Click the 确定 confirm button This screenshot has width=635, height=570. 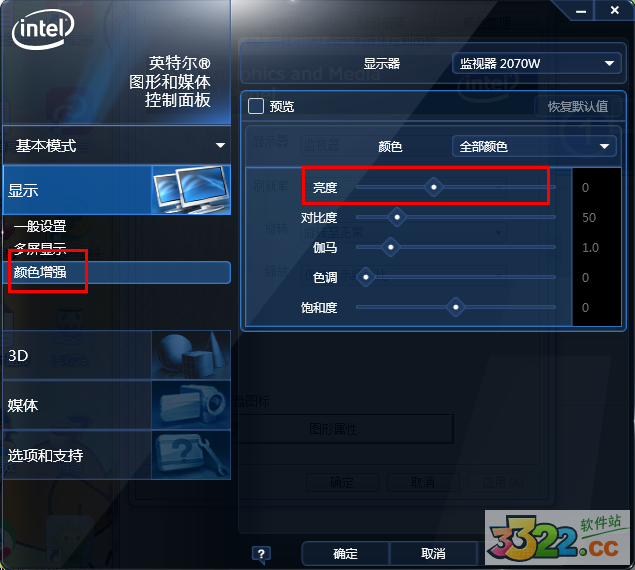[x=345, y=553]
